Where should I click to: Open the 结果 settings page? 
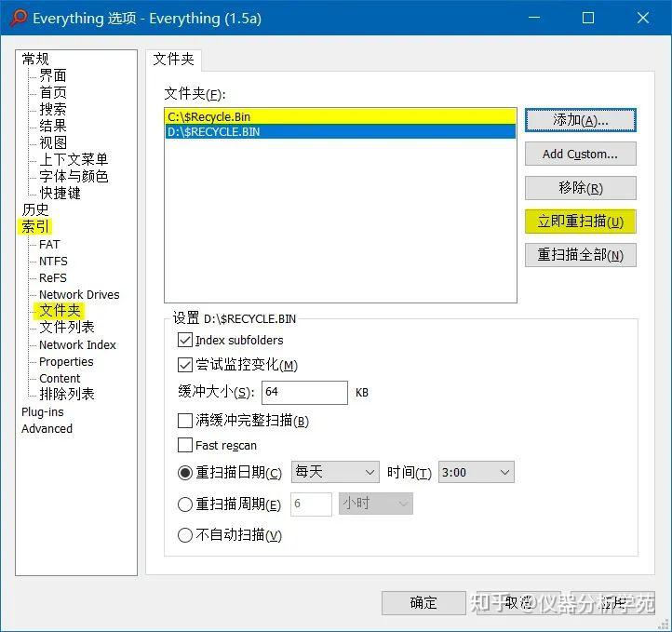(x=53, y=126)
